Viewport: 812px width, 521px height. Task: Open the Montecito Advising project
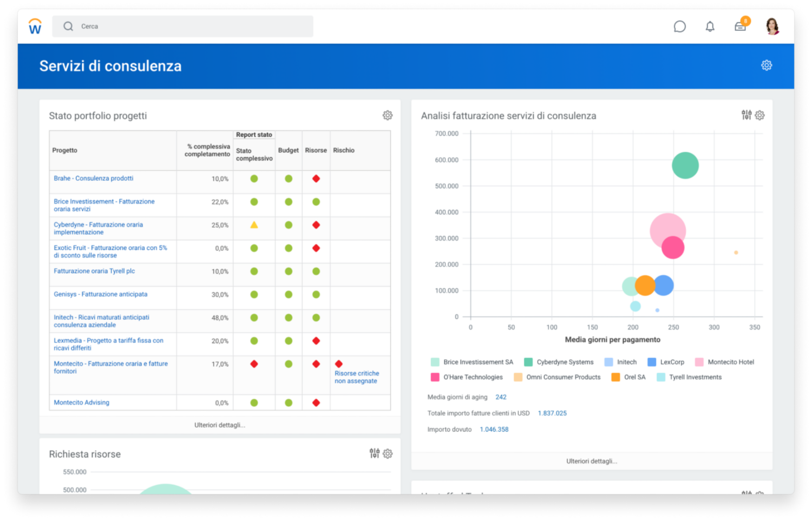81,403
